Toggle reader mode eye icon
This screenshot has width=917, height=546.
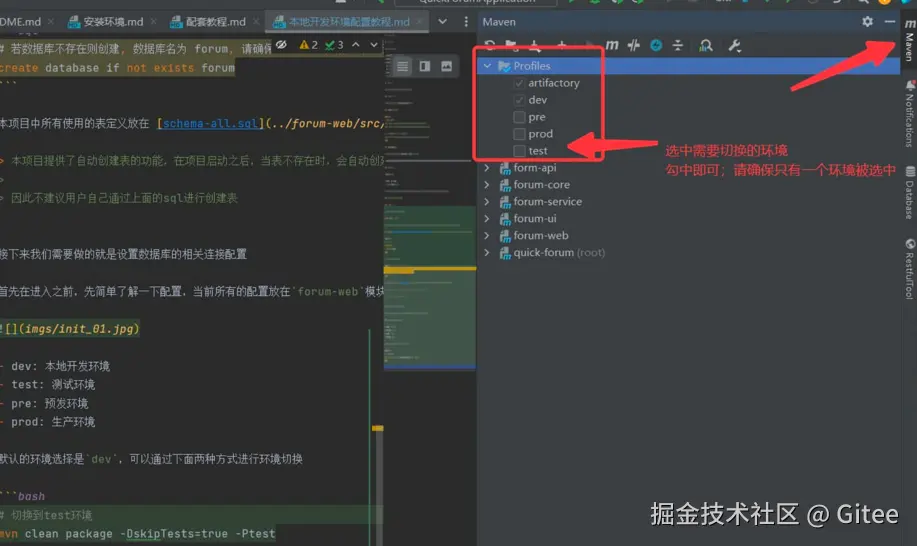281,45
